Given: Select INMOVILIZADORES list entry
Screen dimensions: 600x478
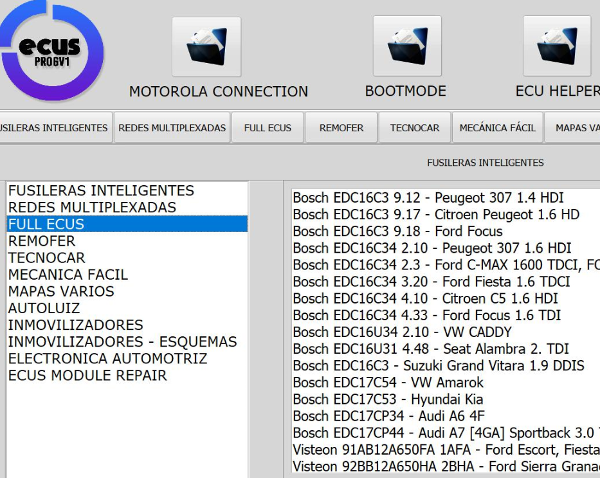Looking at the screenshot, I should (127, 325).
